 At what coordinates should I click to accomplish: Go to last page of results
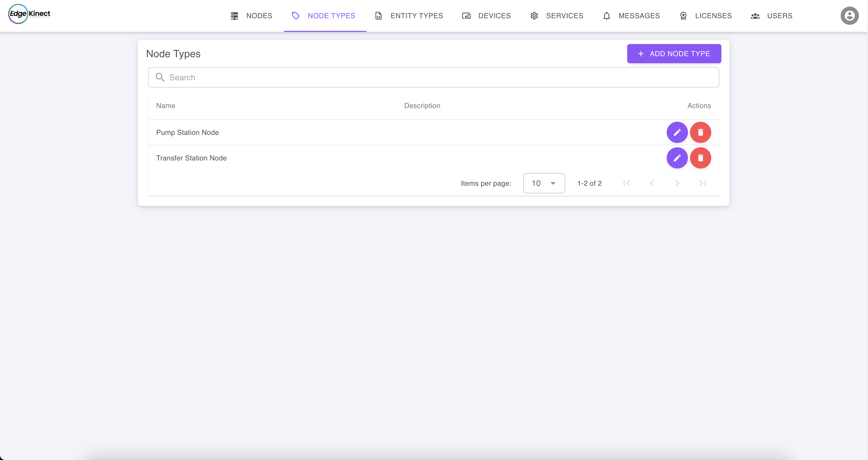tap(703, 183)
